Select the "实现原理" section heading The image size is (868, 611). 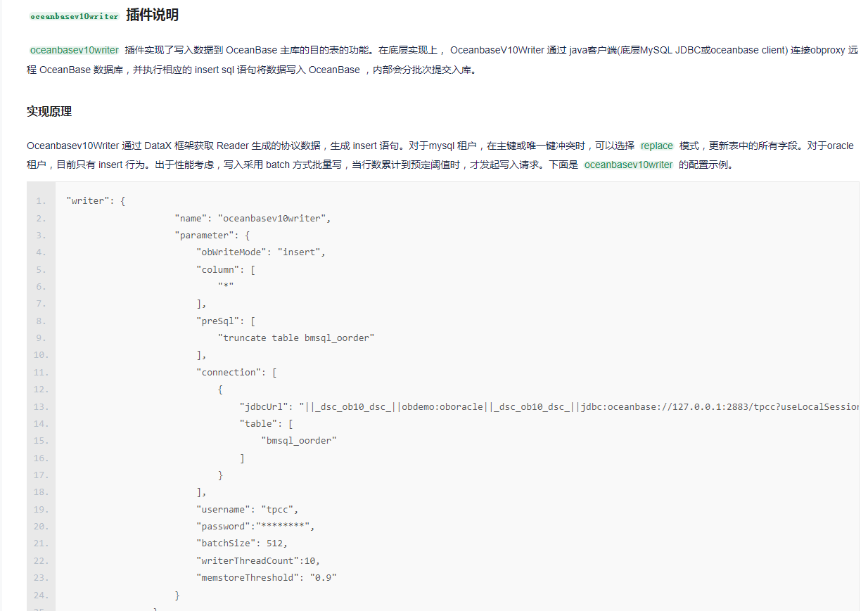49,111
